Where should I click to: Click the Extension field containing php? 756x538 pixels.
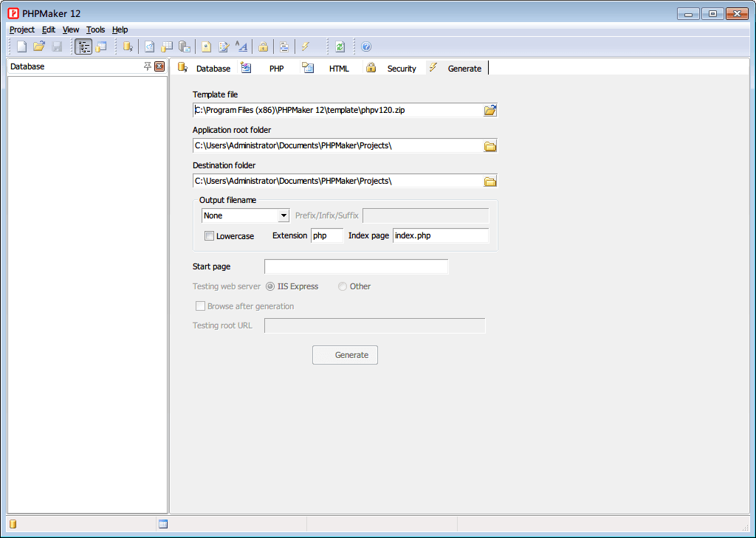(x=327, y=235)
